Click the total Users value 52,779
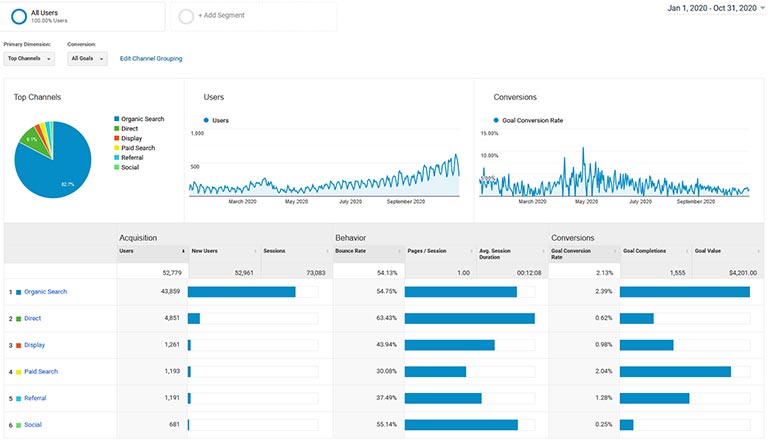Viewport: 768px width, 443px height. pos(172,272)
